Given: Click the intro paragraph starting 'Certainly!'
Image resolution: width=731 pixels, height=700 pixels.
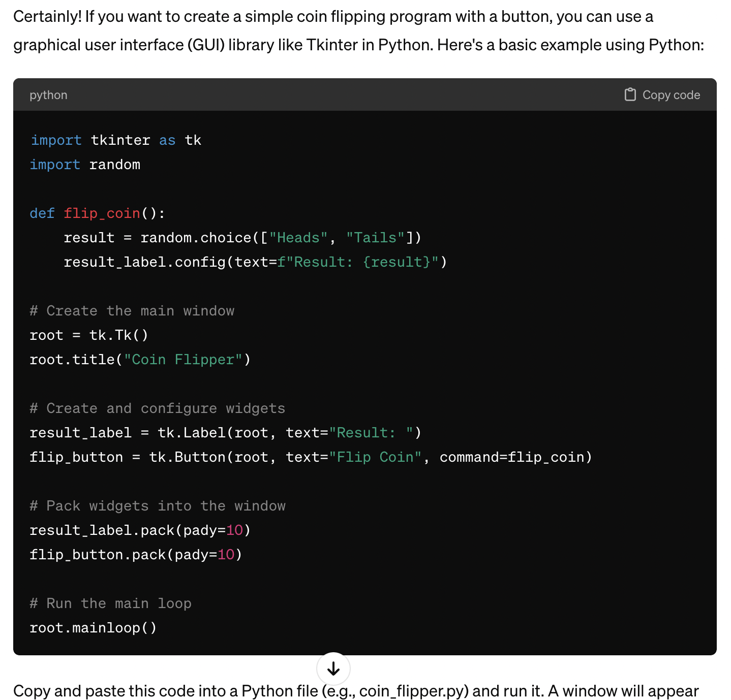Looking at the screenshot, I should 358,30.
